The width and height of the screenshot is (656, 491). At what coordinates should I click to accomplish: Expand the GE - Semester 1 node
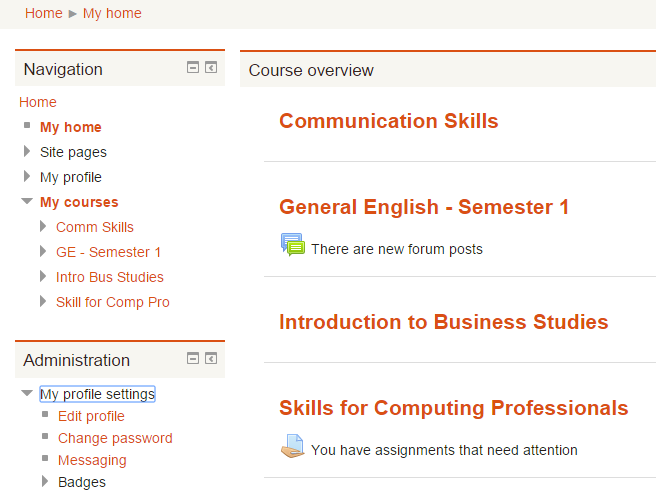click(43, 252)
